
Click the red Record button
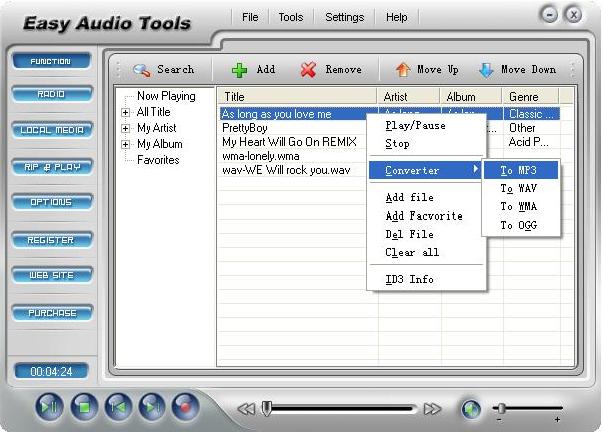point(185,407)
